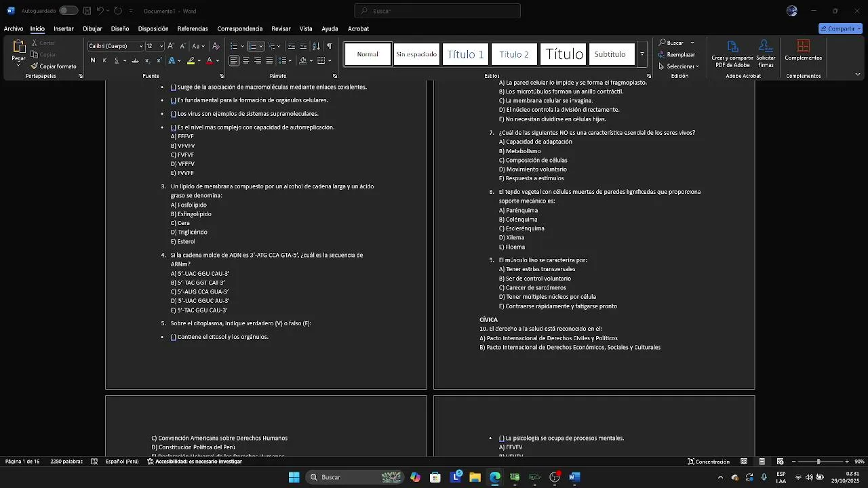Click the red font color button
This screenshot has height=488, width=868.
210,61
